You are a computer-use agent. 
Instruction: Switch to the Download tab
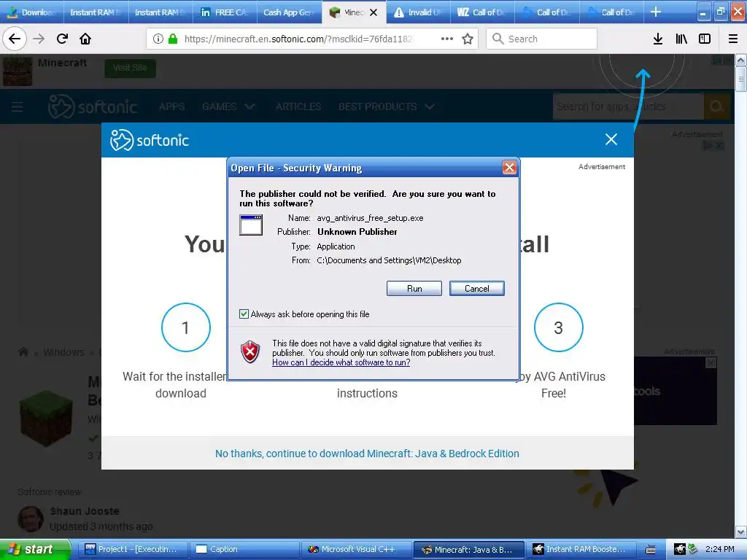[32, 12]
